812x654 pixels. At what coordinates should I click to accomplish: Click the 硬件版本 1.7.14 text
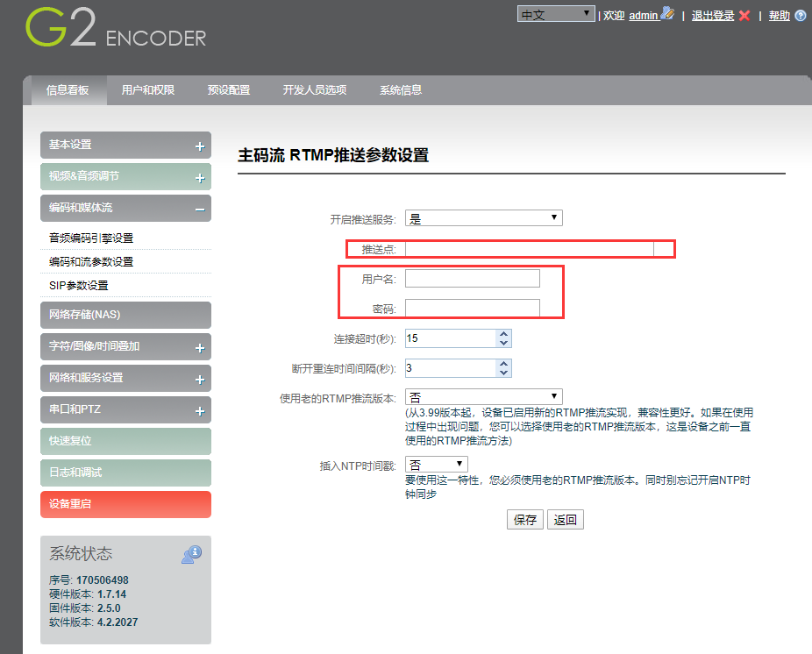pyautogui.click(x=88, y=594)
